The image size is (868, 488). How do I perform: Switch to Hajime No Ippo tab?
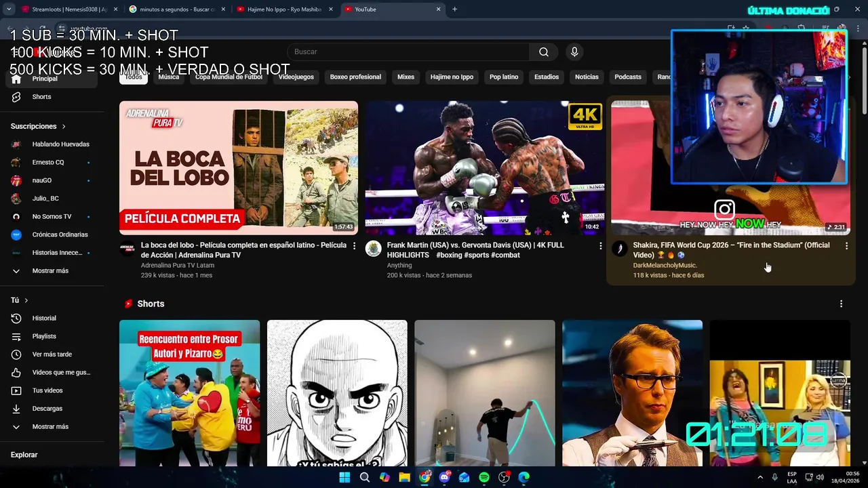(x=284, y=9)
